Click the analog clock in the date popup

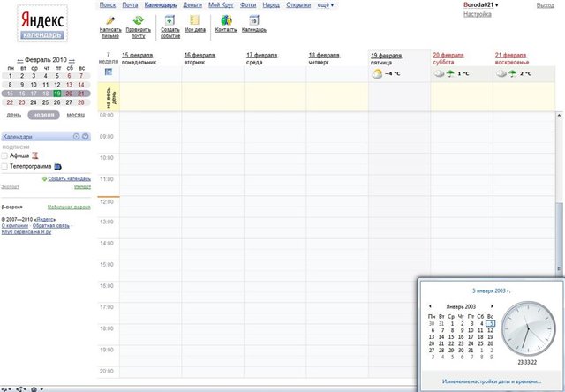pyautogui.click(x=527, y=329)
